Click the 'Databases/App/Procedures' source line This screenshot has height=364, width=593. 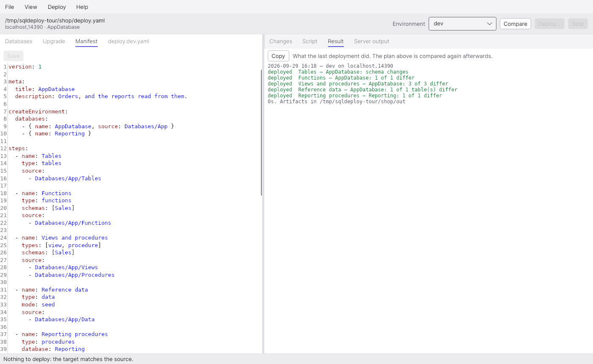pyautogui.click(x=72, y=275)
